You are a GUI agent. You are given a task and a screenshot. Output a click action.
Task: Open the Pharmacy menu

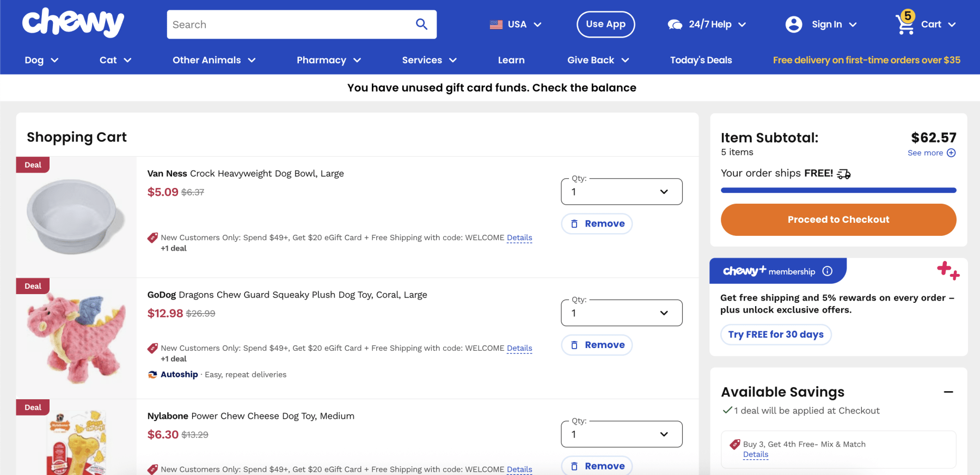[x=328, y=60]
